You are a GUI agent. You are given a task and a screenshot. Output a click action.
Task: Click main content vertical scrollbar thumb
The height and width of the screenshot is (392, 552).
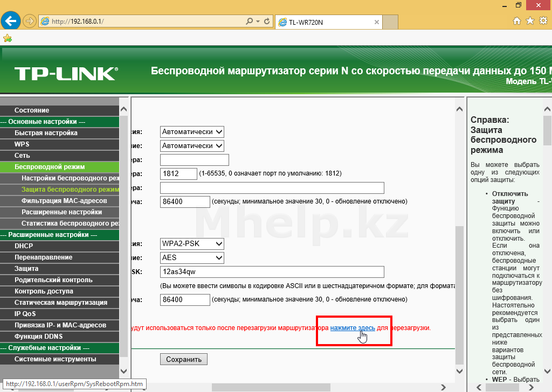tap(459, 295)
